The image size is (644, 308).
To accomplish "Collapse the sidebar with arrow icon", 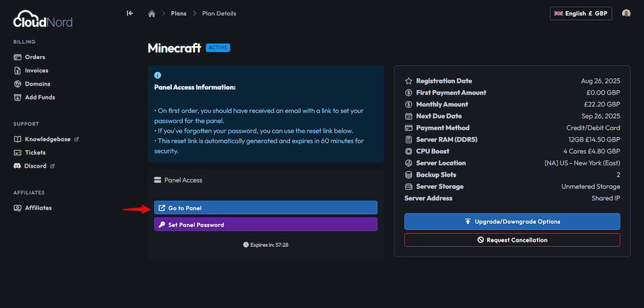I will 130,14.
